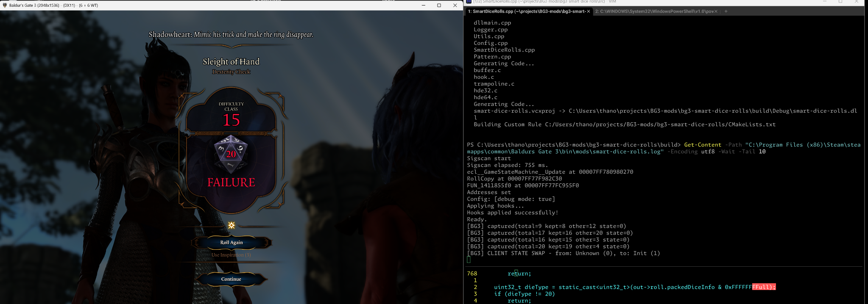Click the Difficulty Class 15 number
Viewport: 868px width, 304px height.
(x=231, y=120)
